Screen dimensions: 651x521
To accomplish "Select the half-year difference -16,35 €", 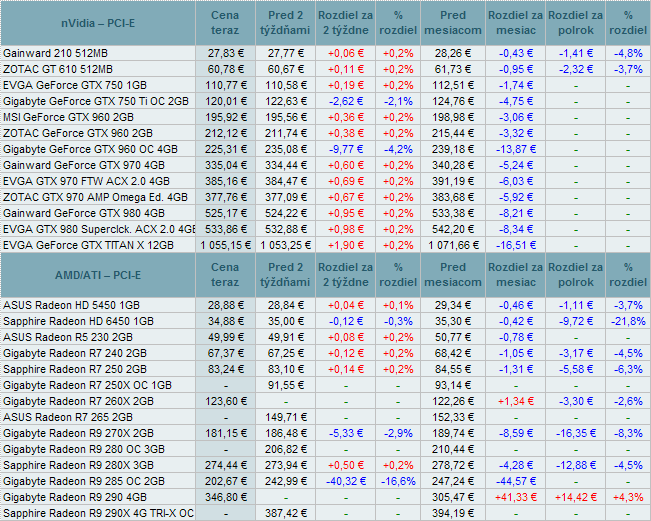I will (x=576, y=433).
